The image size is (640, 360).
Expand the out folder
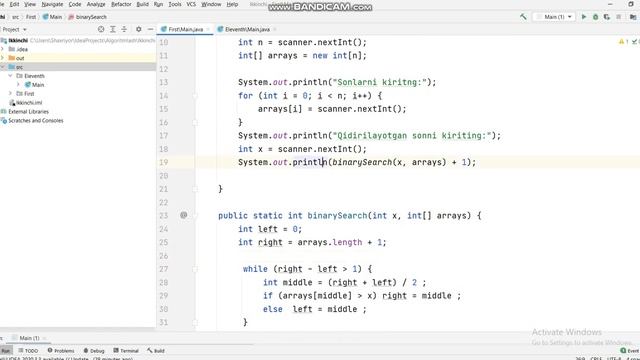[x=3, y=58]
